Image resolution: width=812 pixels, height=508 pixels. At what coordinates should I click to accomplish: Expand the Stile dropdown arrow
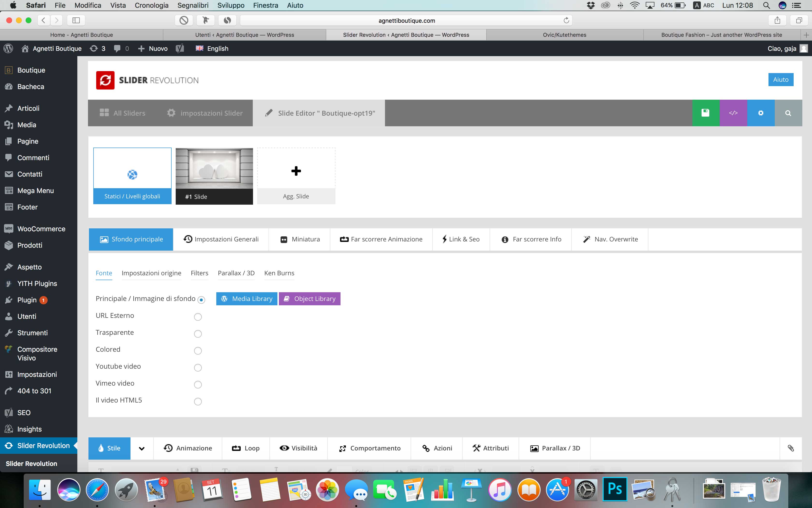pos(142,448)
